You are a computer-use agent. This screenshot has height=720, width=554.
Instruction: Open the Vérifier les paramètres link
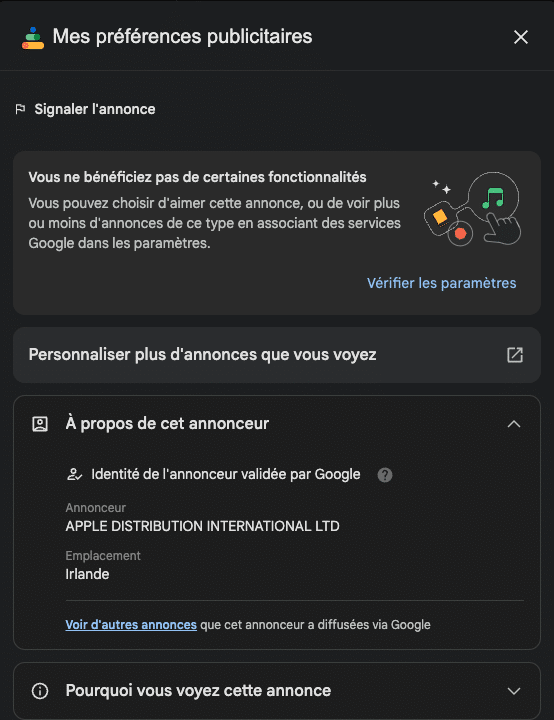tap(441, 283)
